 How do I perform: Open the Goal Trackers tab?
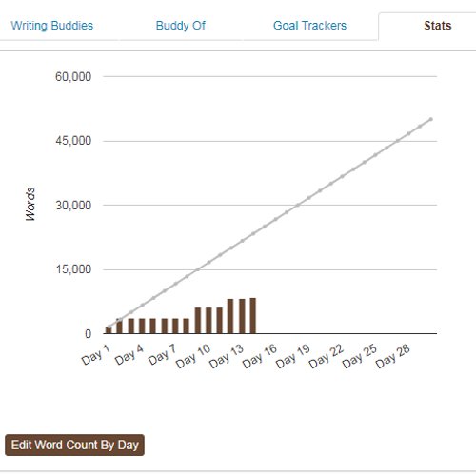(x=309, y=26)
